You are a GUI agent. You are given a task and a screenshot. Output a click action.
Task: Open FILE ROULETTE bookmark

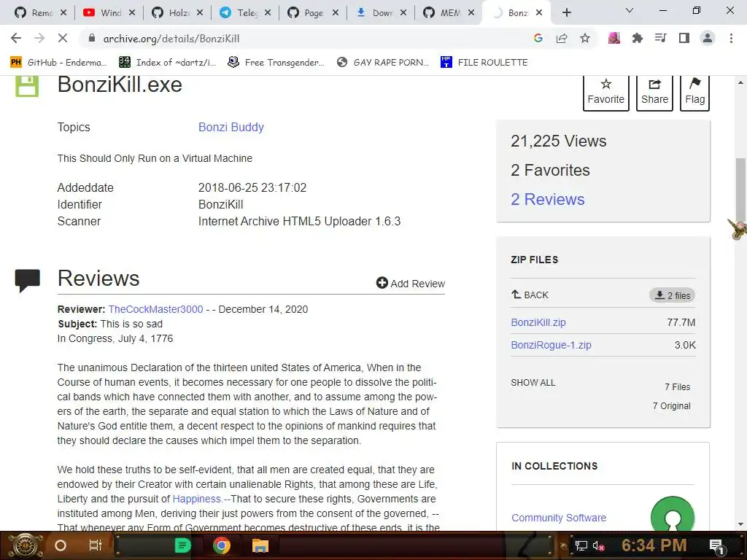point(484,62)
